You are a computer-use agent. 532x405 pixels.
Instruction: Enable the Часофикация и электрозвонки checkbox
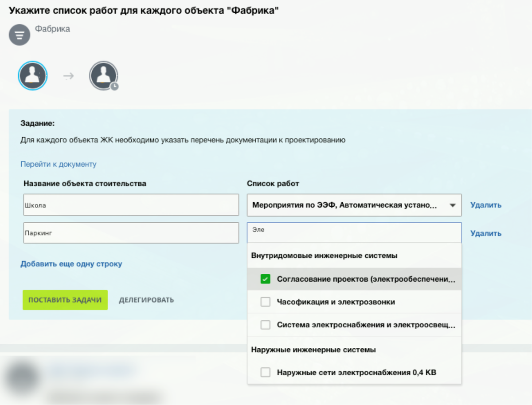pos(265,302)
